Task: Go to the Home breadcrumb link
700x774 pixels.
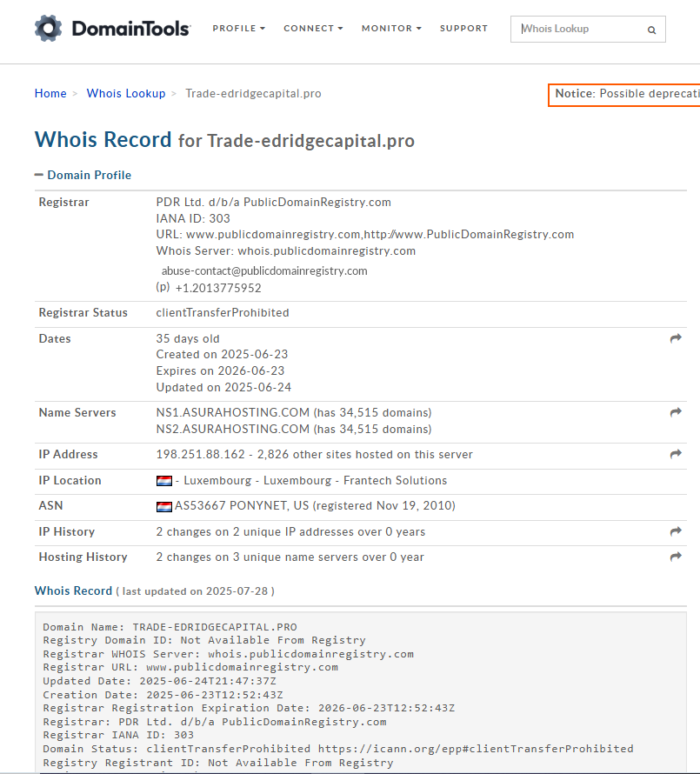Action: pos(50,93)
